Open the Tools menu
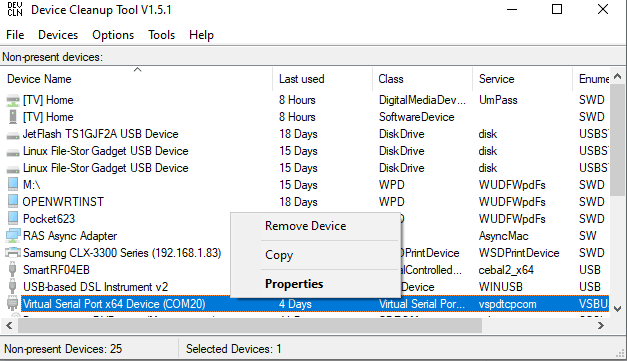This screenshot has height=361, width=627. (162, 35)
